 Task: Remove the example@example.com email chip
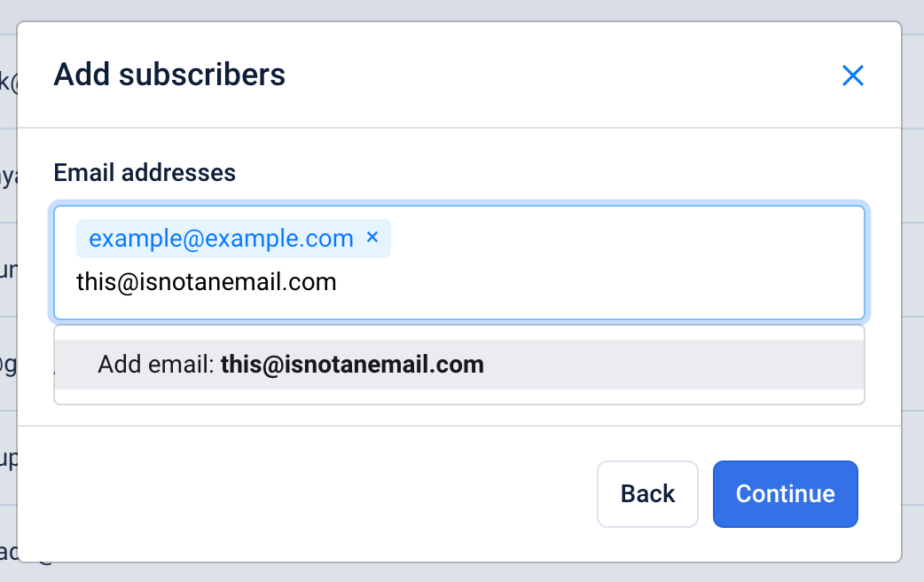(372, 237)
